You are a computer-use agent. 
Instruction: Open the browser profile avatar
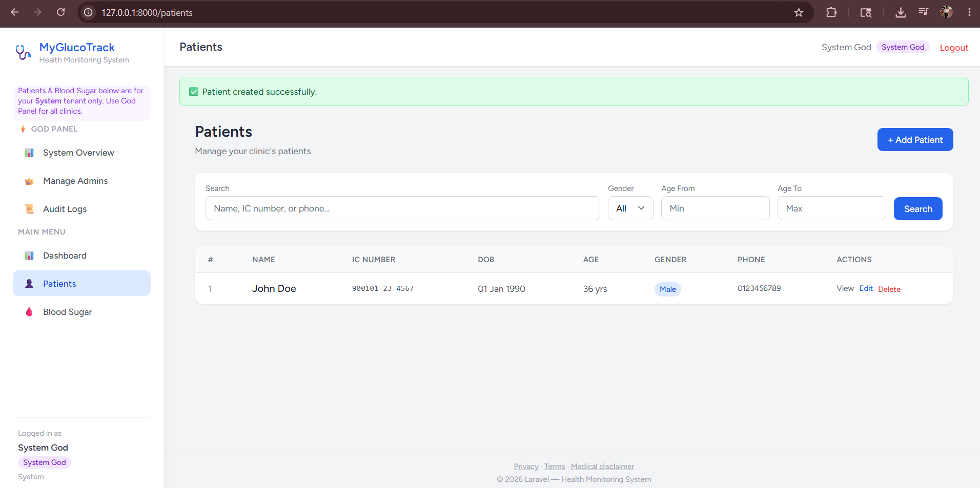(947, 12)
